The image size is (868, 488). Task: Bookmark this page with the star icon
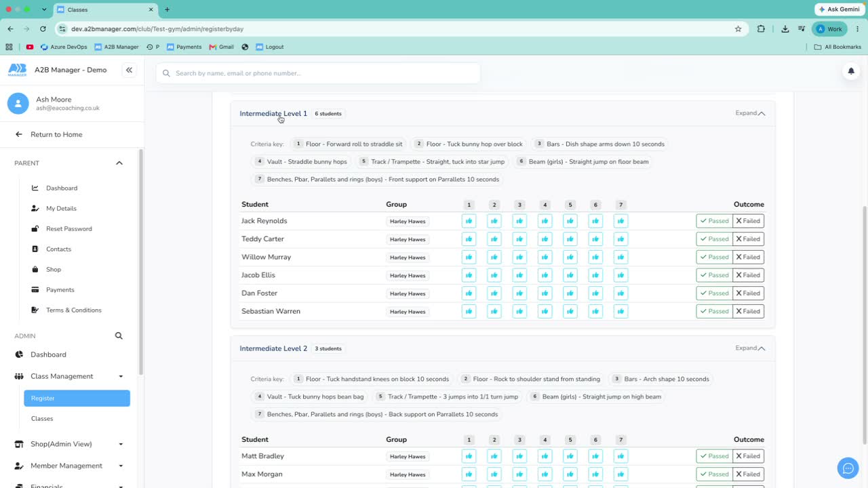pos(738,29)
